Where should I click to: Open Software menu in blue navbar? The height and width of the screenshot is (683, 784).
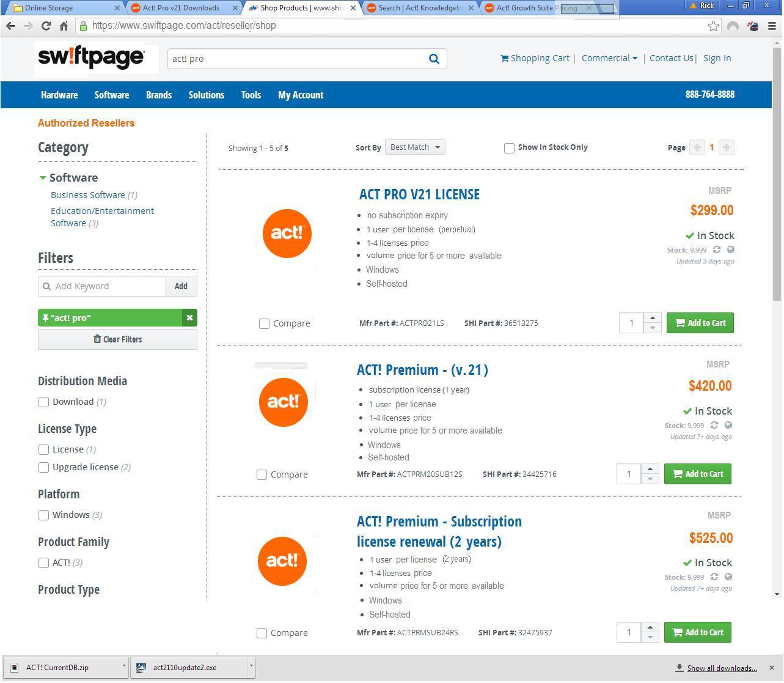(112, 95)
